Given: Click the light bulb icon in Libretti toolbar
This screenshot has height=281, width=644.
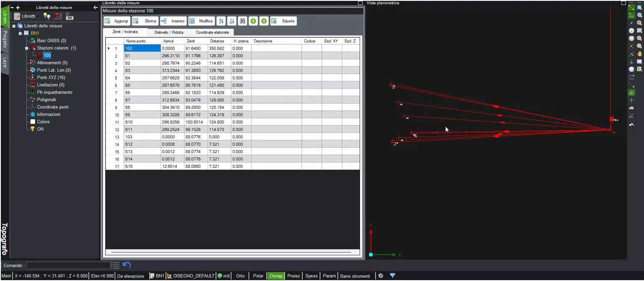Looking at the screenshot, I should (47, 16).
